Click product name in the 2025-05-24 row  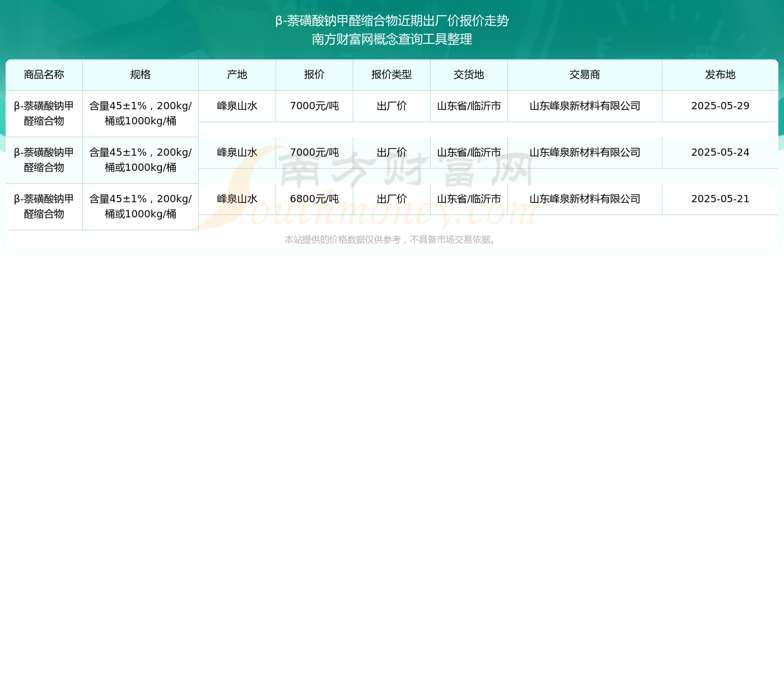(x=44, y=160)
